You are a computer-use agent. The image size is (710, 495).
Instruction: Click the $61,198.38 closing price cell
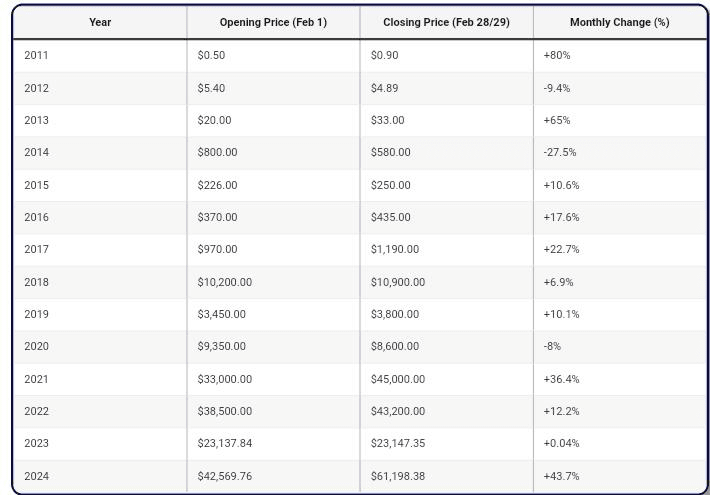click(x=397, y=476)
